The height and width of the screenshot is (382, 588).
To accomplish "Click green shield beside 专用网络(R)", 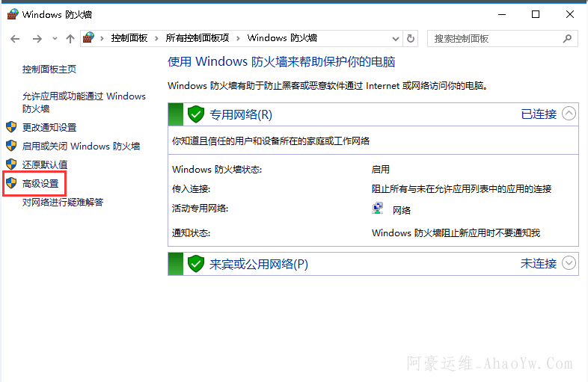I will pos(196,114).
